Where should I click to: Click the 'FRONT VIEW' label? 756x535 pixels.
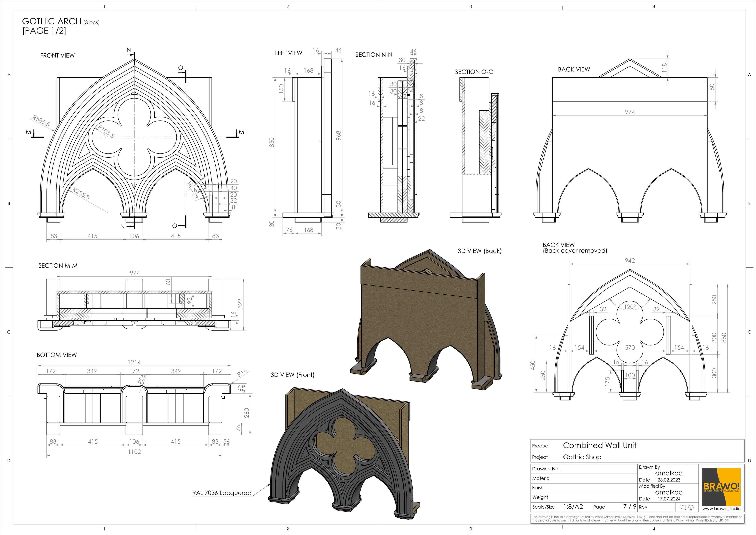pyautogui.click(x=57, y=55)
